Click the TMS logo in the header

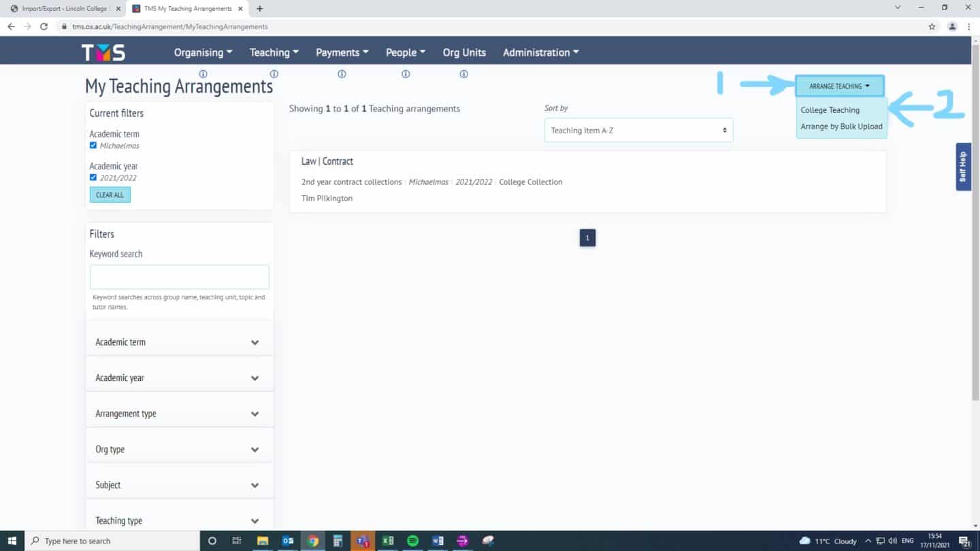pyautogui.click(x=103, y=52)
